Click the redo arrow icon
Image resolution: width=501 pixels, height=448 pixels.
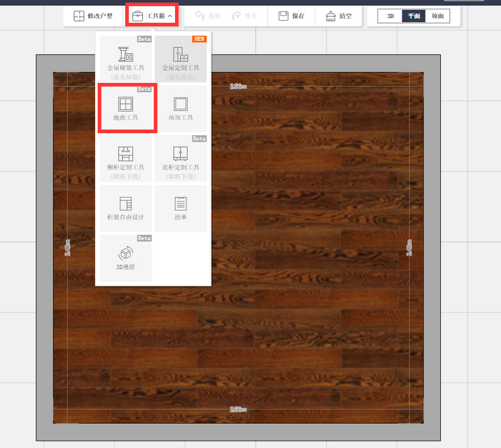[x=236, y=15]
